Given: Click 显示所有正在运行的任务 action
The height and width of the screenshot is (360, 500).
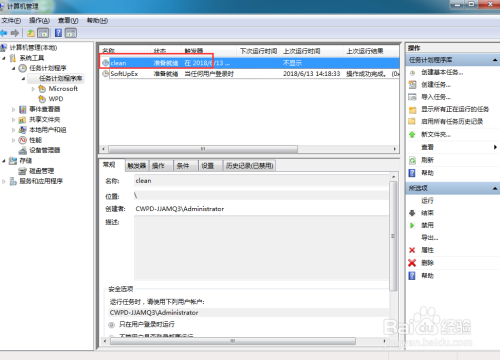Looking at the screenshot, I should (455, 109).
